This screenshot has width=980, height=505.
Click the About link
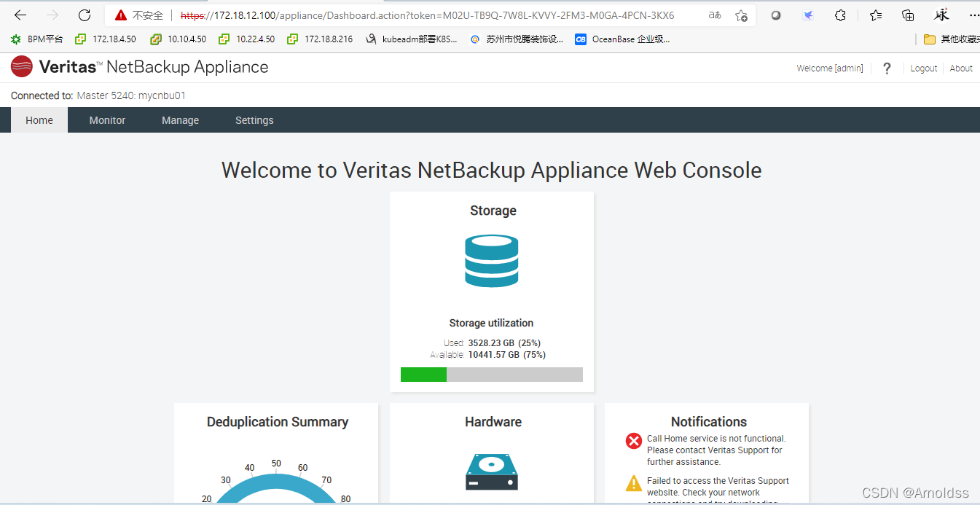point(961,68)
